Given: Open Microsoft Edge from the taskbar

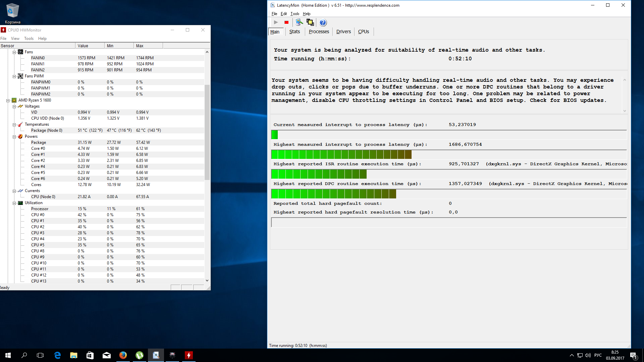Looking at the screenshot, I should click(57, 355).
